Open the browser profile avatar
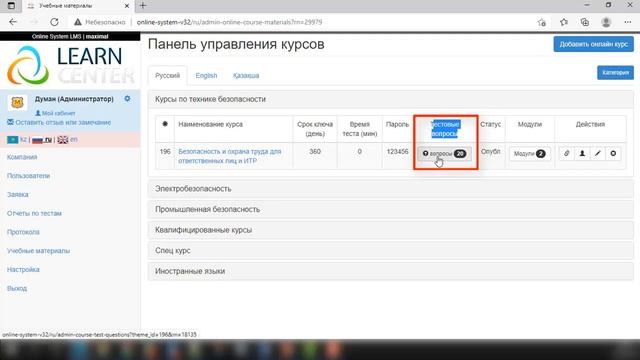 606,22
